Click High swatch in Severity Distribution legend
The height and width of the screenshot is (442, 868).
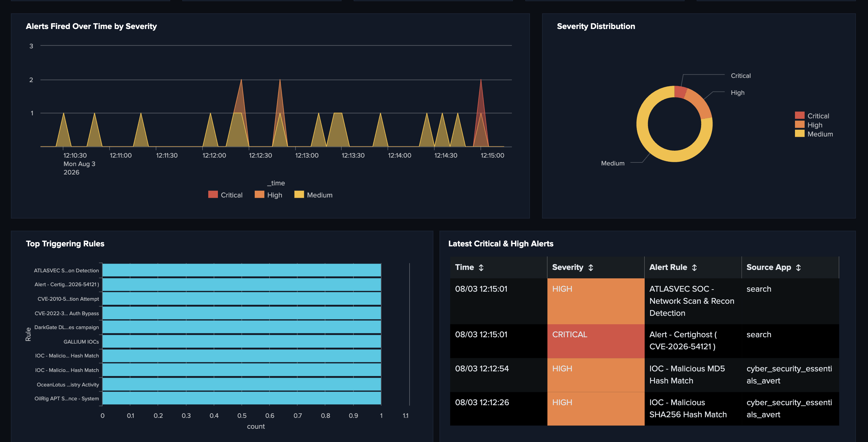pos(799,125)
